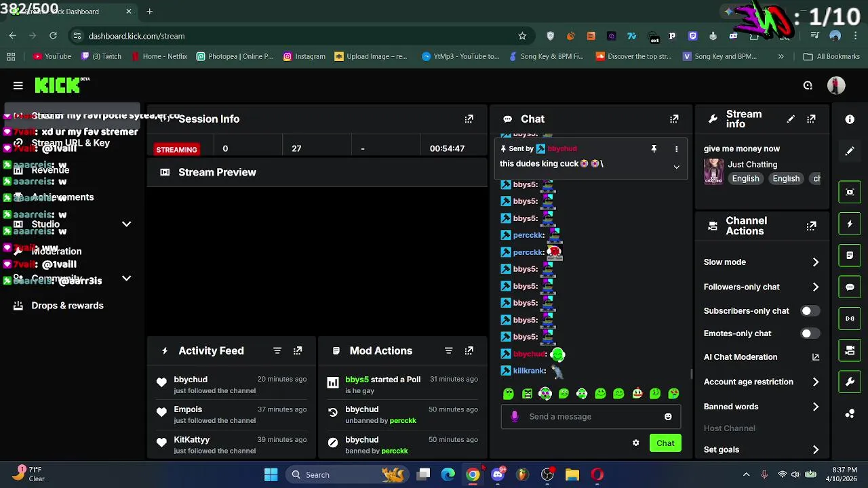Toggle Channel Actions widget in right sidebar

tap(850, 350)
